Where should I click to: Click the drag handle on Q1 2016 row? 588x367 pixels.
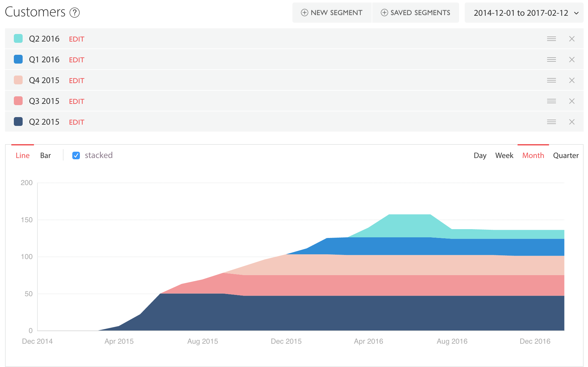[551, 59]
